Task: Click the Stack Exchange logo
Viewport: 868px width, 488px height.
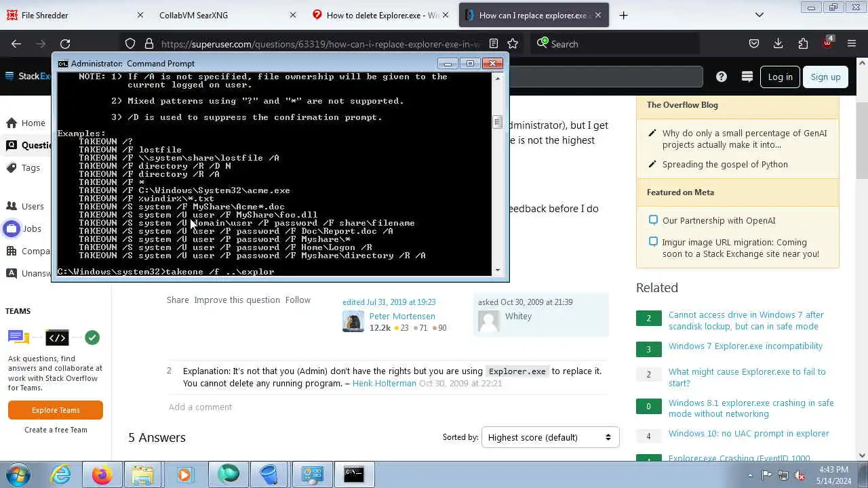Action: coord(27,76)
